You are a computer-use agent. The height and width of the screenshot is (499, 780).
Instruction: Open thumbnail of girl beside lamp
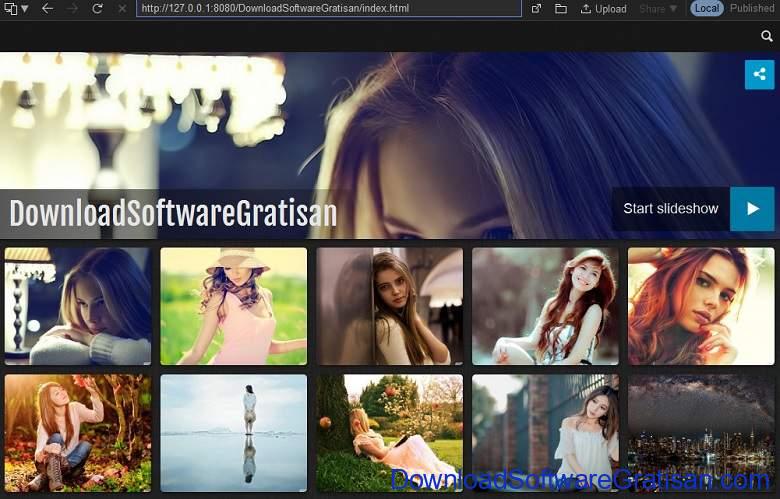pyautogui.click(x=78, y=306)
